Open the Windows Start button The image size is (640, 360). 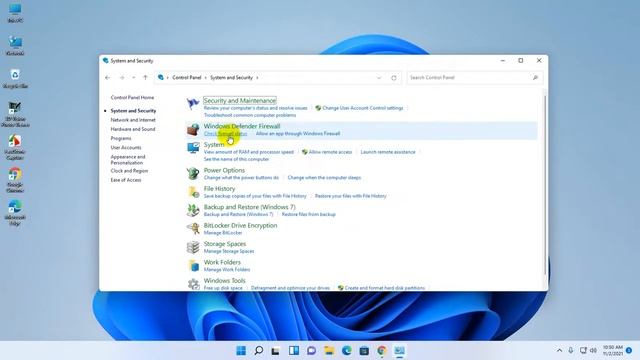point(241,351)
